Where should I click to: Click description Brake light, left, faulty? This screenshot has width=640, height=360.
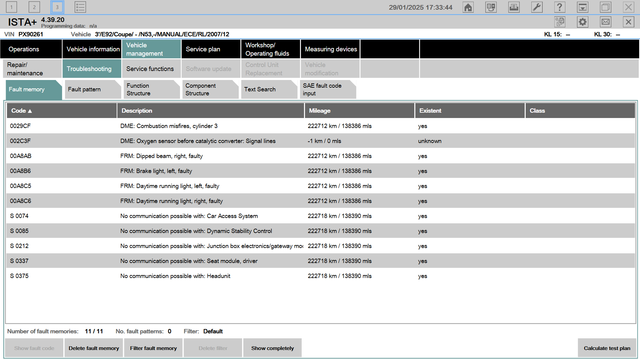[x=156, y=171]
